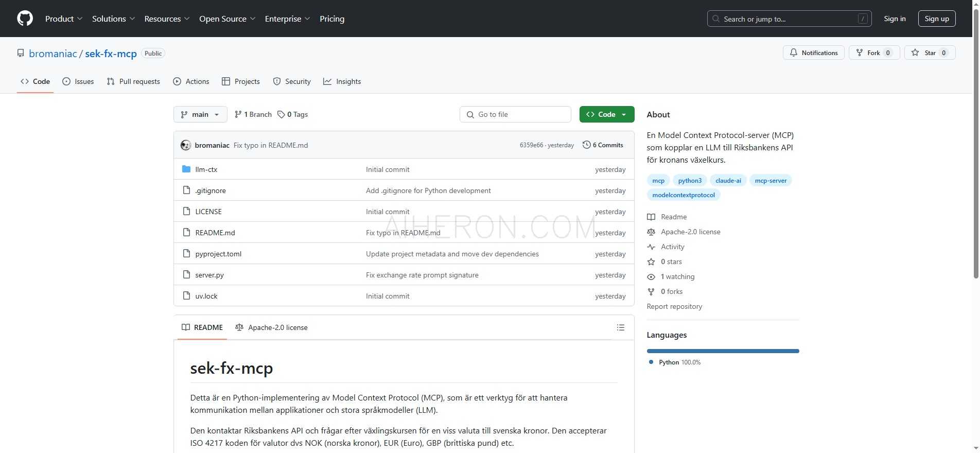Click the claude-ai topic tag
Image resolution: width=980 pixels, height=453 pixels.
728,180
